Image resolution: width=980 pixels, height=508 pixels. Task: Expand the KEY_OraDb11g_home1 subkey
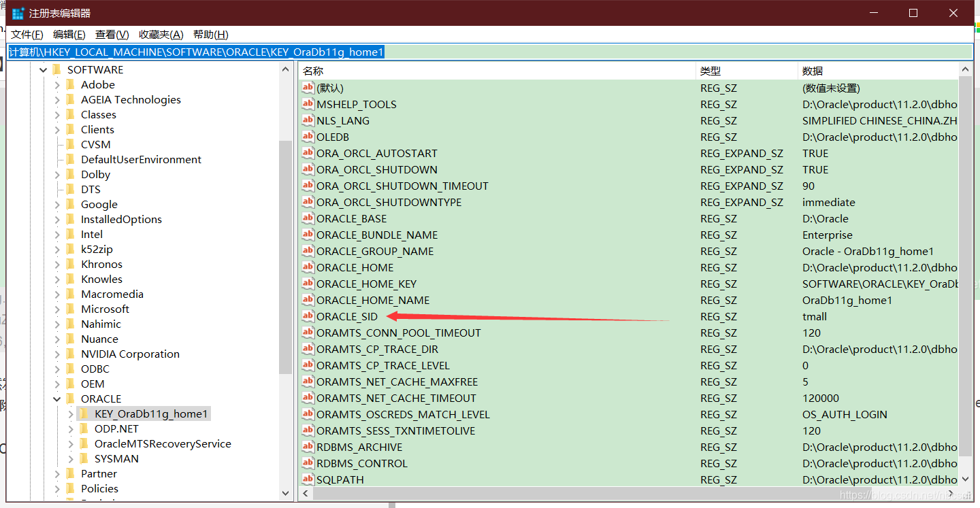[x=71, y=413]
